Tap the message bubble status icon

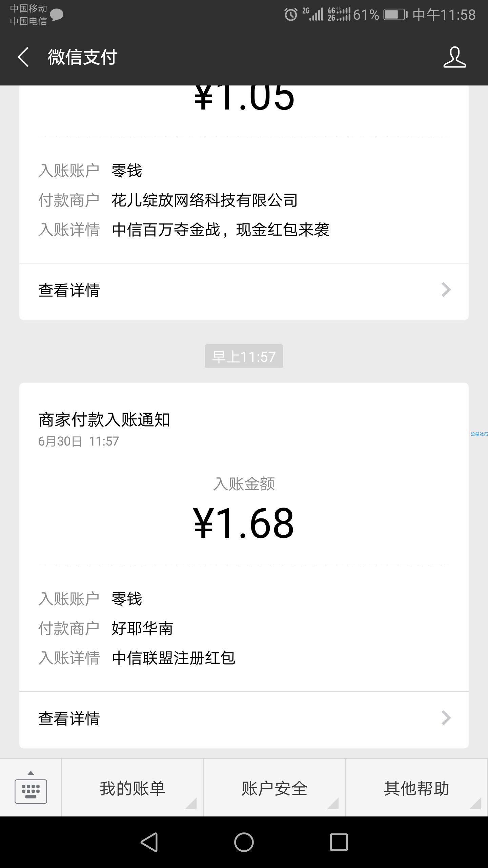(57, 15)
